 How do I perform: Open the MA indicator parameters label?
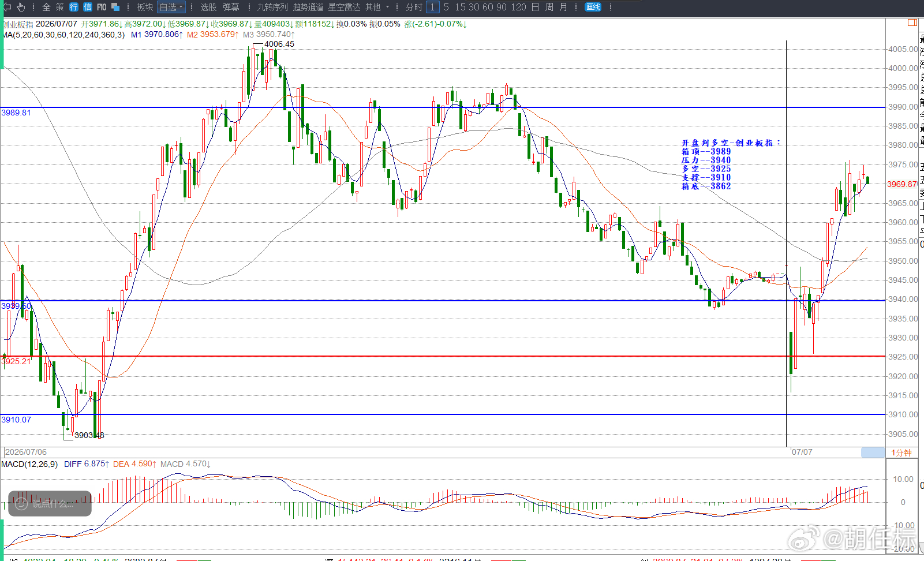point(63,35)
